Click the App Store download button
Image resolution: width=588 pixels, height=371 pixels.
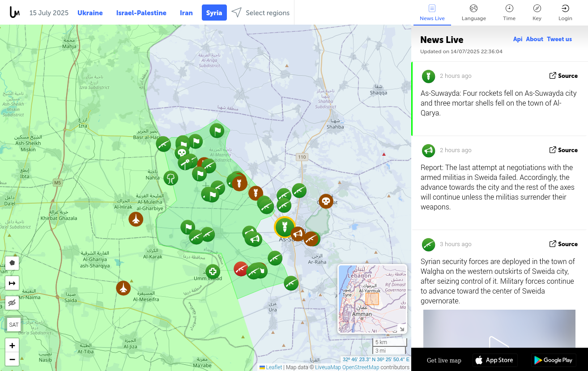495,360
